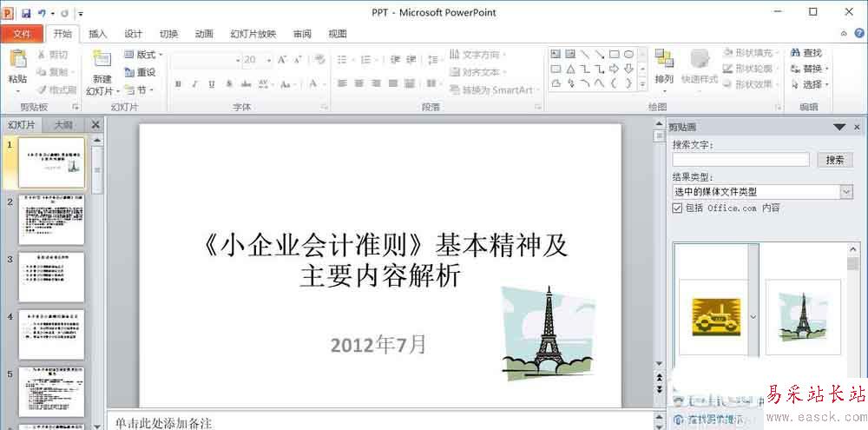The image size is (868, 430).
Task: Open the Layout (版式) dropdown
Action: [143, 55]
